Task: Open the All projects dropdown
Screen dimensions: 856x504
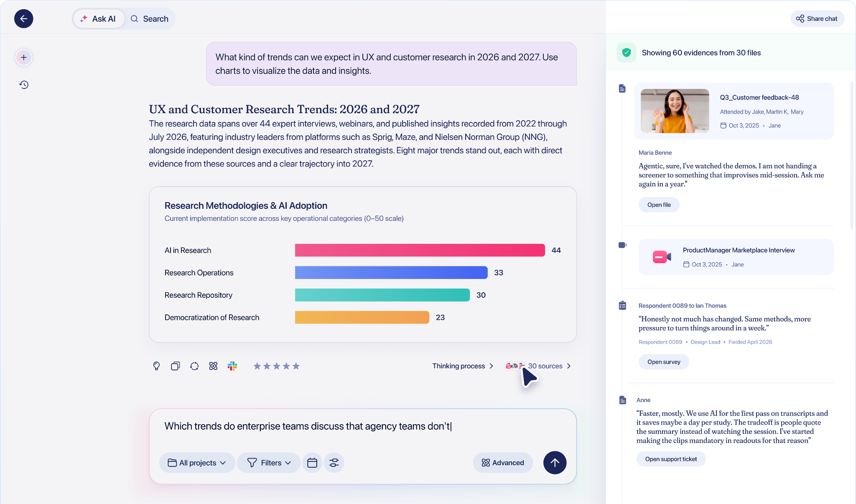Action: click(x=197, y=463)
